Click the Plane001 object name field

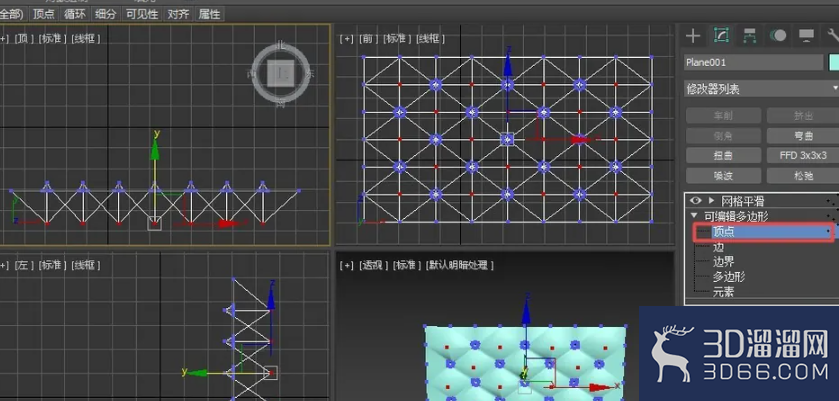click(753, 62)
